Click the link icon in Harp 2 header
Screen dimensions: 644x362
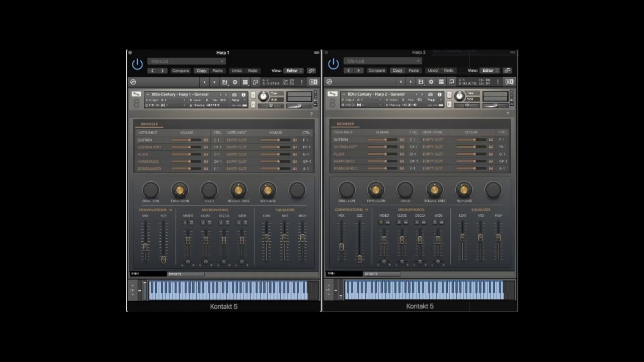click(x=508, y=71)
